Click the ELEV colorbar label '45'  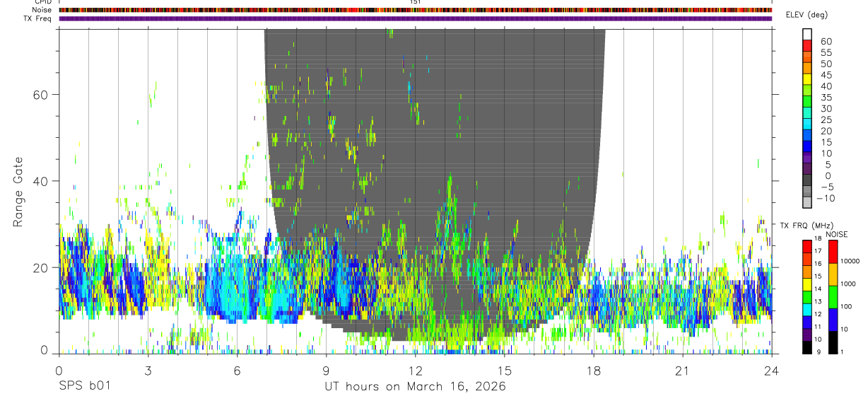click(x=826, y=75)
